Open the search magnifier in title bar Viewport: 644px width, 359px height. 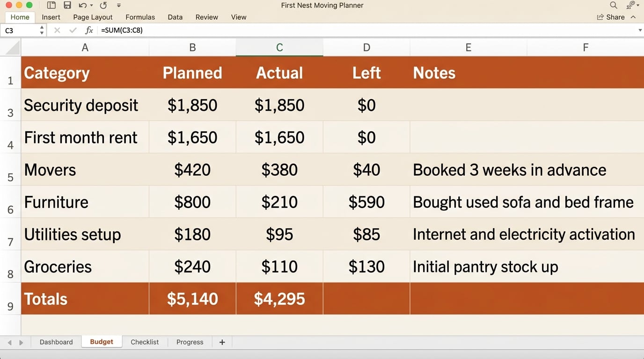614,5
